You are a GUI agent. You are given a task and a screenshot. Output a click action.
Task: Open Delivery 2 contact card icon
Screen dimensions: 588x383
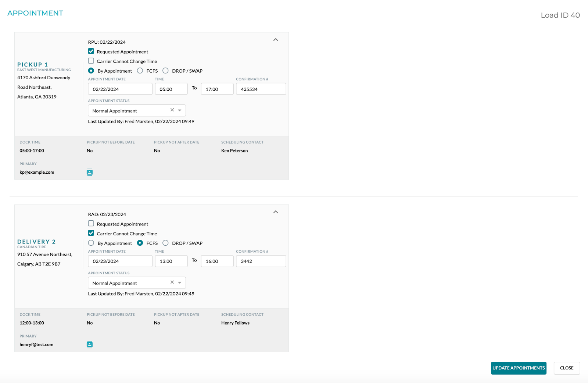click(x=90, y=344)
